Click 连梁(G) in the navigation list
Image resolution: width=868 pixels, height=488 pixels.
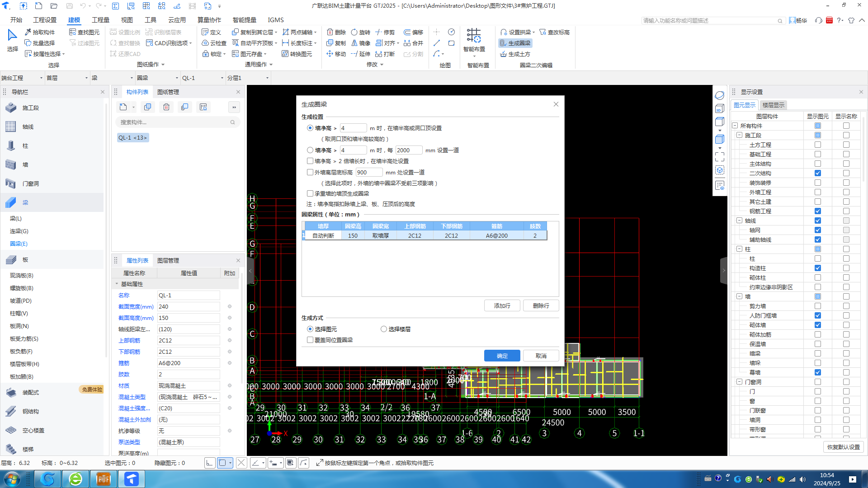19,231
